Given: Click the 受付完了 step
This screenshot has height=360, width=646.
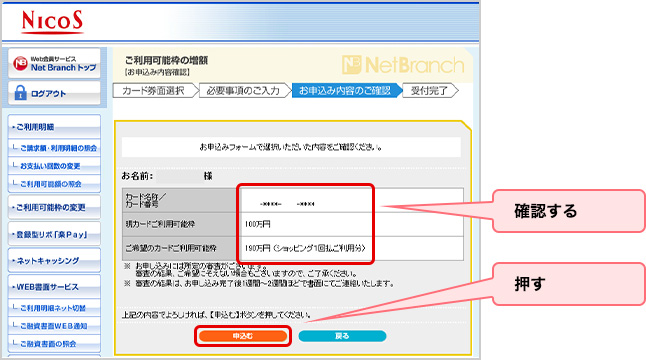Looking at the screenshot, I should tap(431, 91).
